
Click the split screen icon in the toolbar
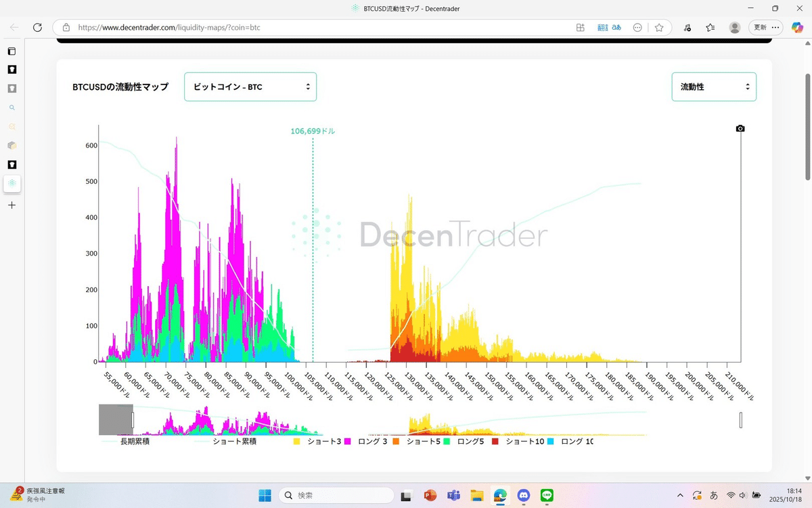[x=579, y=28]
